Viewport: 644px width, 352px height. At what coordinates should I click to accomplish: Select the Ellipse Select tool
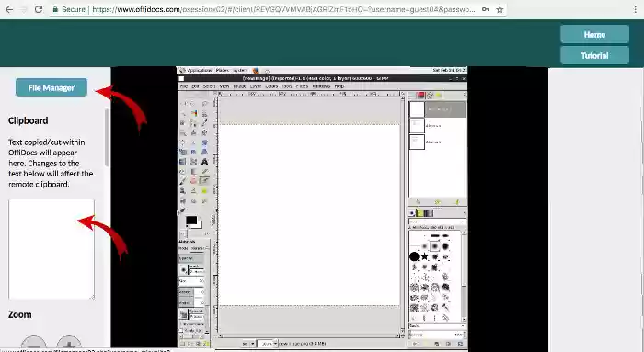(194, 104)
